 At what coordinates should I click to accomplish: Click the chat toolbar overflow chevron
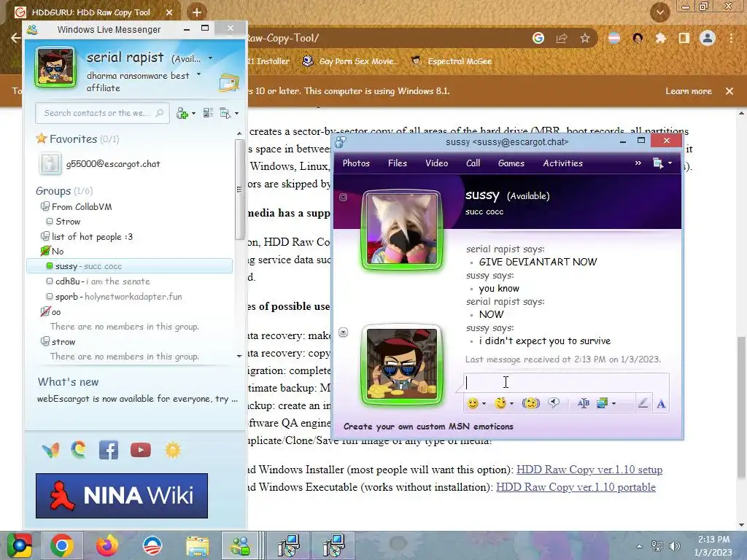[638, 163]
